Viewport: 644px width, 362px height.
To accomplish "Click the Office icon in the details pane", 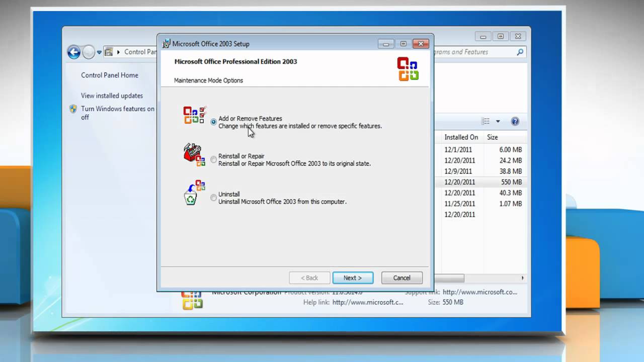I will (192, 300).
